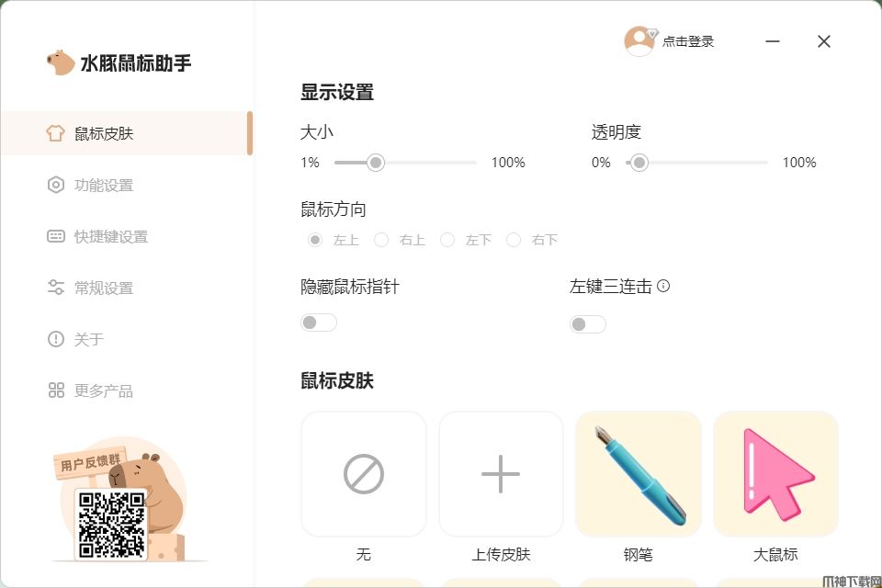Image resolution: width=882 pixels, height=588 pixels.
Task: Click the 上传皮肤 plus tile
Action: pyautogui.click(x=501, y=474)
